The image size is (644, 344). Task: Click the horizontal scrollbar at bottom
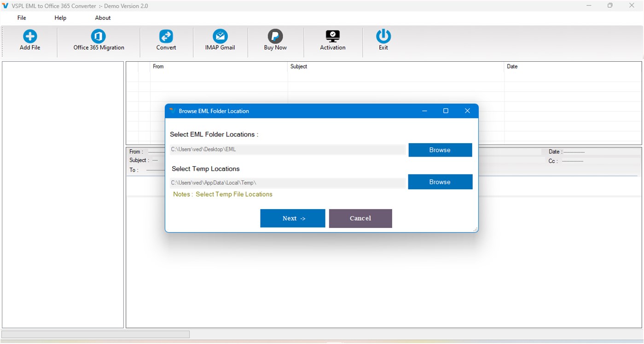pos(96,334)
